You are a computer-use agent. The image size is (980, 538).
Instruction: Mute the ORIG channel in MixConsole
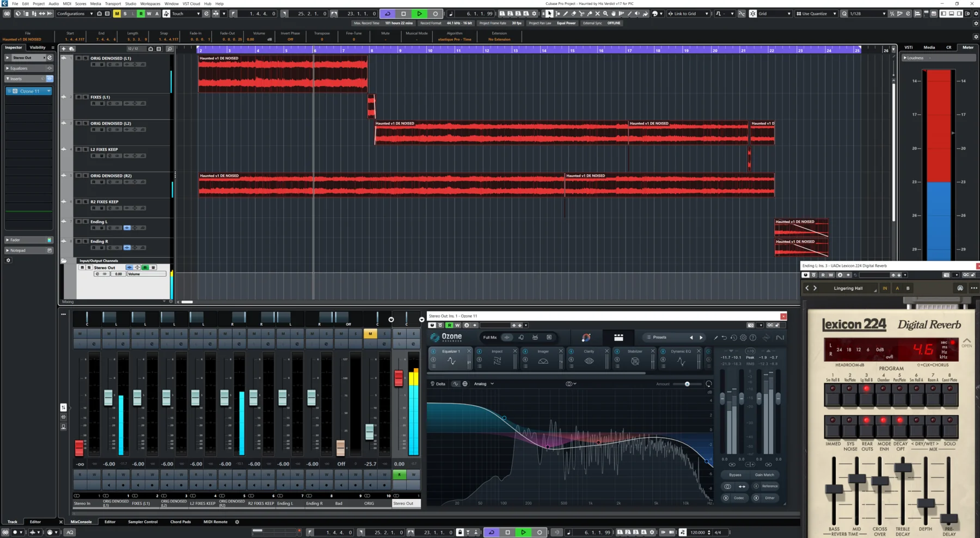coord(370,334)
